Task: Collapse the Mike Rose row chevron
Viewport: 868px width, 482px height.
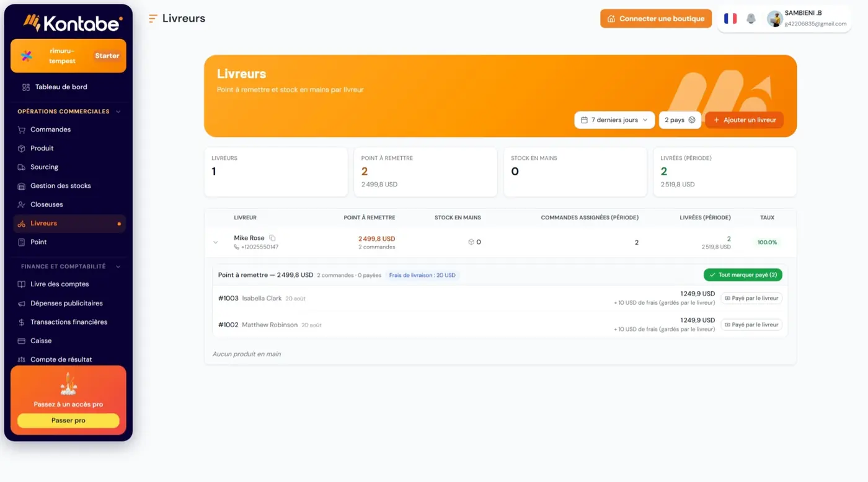Action: point(216,242)
